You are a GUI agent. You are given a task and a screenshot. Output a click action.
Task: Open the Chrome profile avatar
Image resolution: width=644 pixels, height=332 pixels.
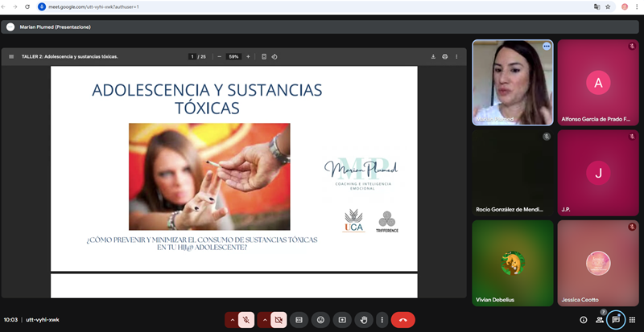point(625,7)
